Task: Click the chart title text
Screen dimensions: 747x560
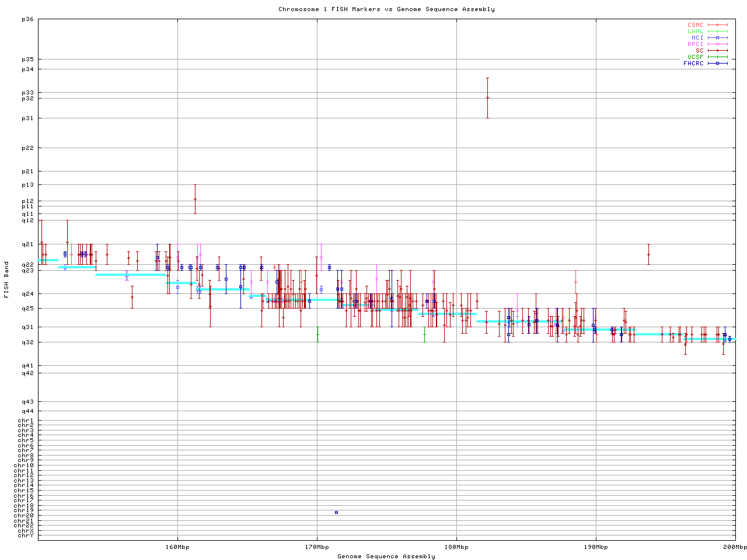Action: pyautogui.click(x=386, y=9)
